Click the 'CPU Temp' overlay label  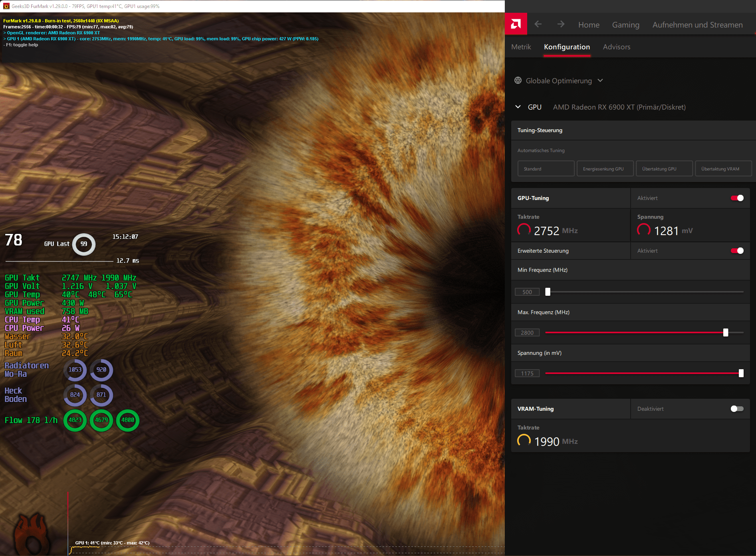pyautogui.click(x=22, y=320)
